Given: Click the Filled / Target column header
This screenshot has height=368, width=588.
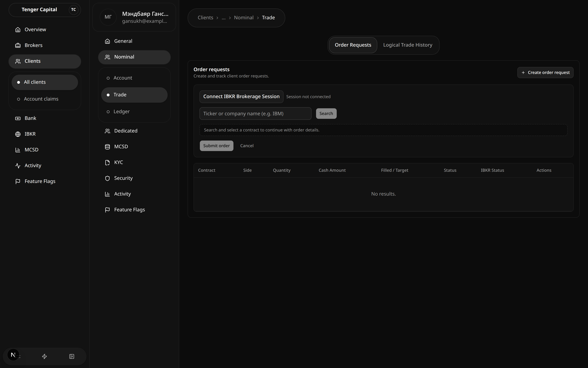Looking at the screenshot, I should 395,170.
